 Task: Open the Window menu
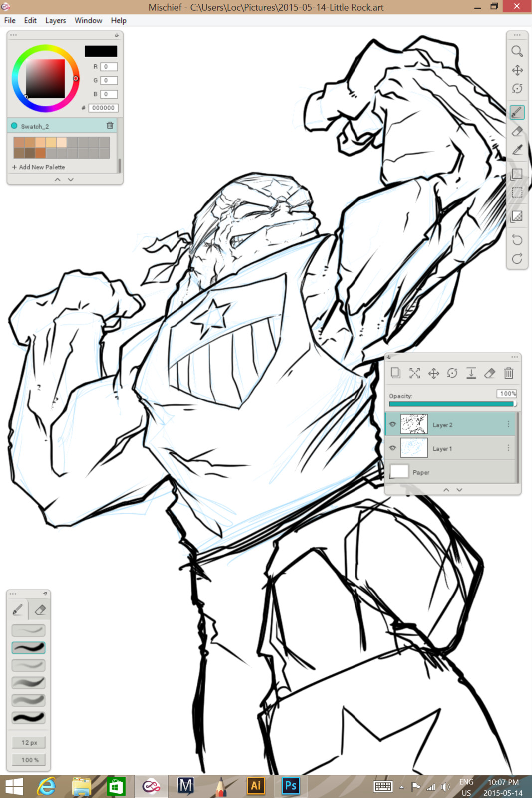point(89,20)
